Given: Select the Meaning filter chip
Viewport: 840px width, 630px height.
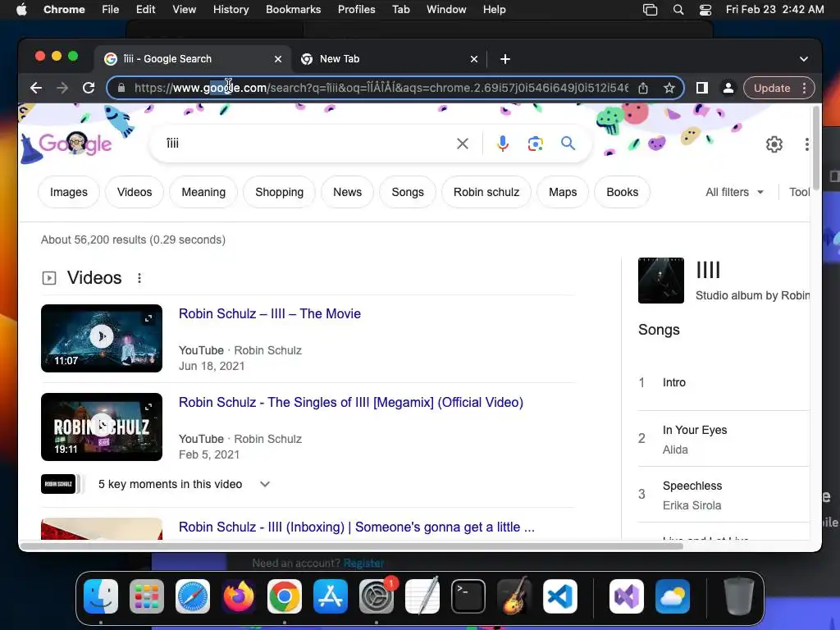Looking at the screenshot, I should coord(203,192).
